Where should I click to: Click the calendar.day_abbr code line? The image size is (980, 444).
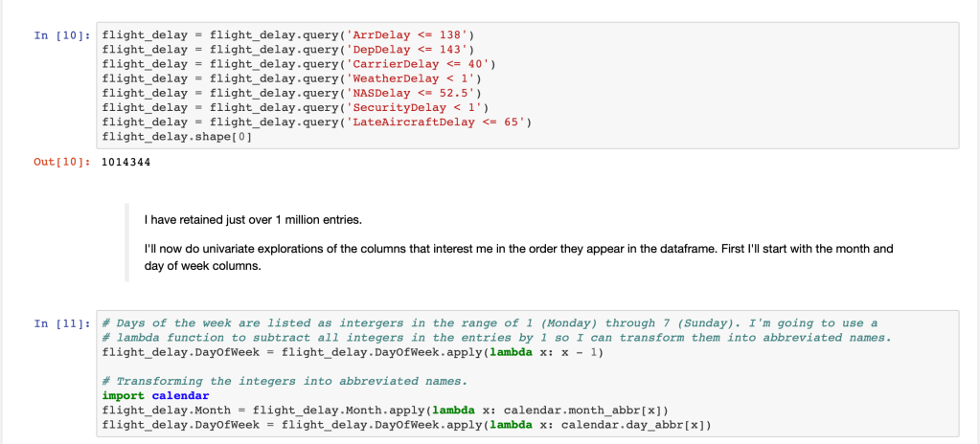click(x=406, y=424)
